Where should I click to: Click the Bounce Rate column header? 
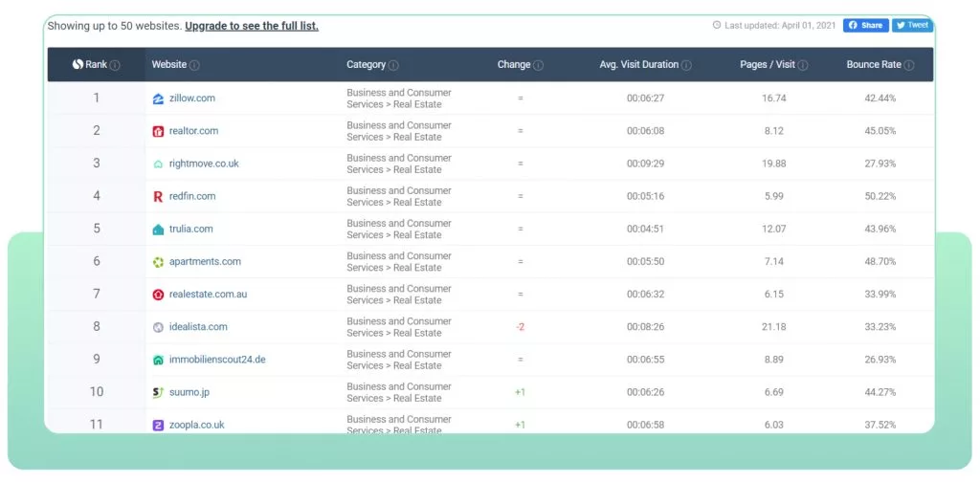pos(874,64)
